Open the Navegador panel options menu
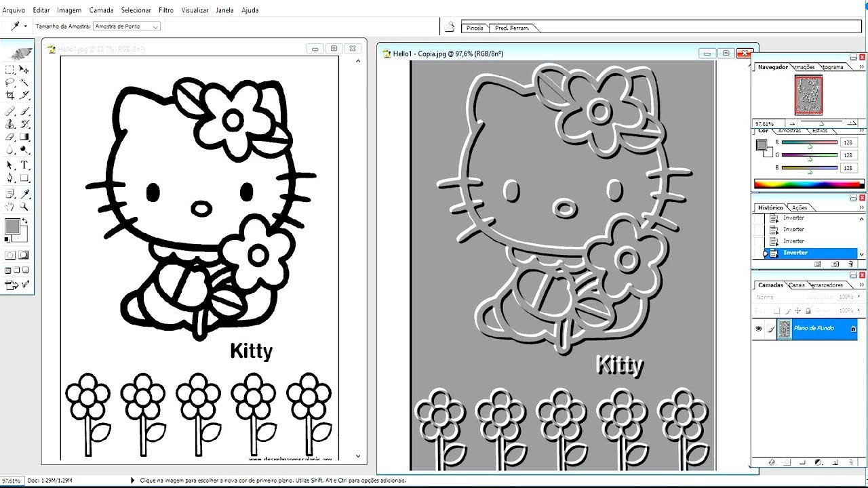Viewport: 868px width, 488px height. click(862, 67)
